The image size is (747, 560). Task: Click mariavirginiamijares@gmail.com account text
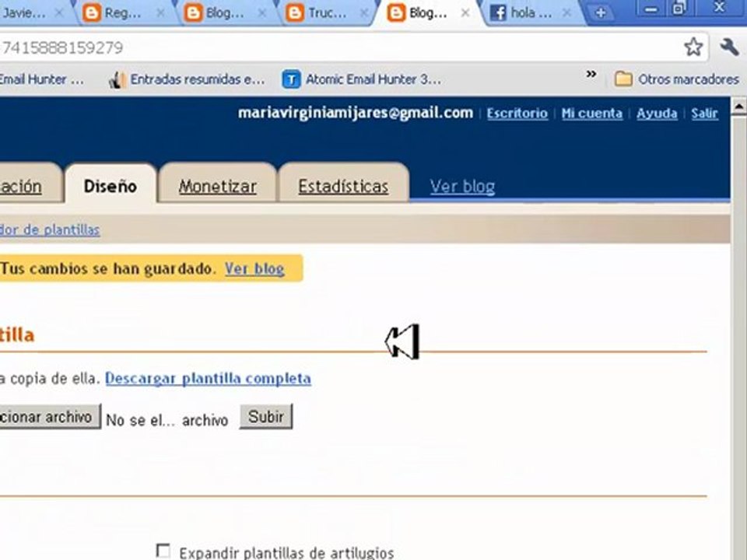[356, 113]
